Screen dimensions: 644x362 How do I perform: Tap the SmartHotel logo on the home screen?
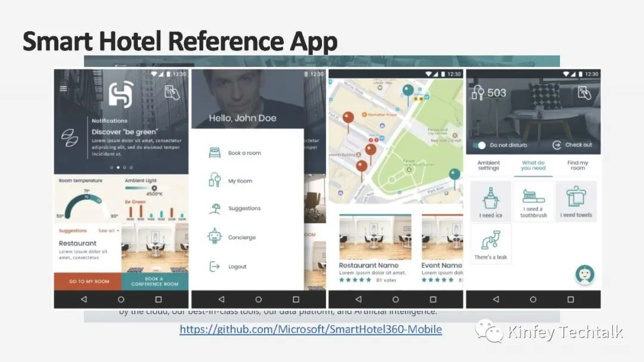[x=121, y=94]
